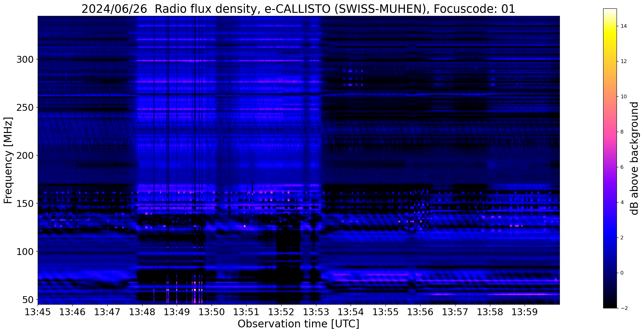The width and height of the screenshot is (644, 333).
Task: Click the 100 MHz frequency tick label
Action: coord(25,252)
